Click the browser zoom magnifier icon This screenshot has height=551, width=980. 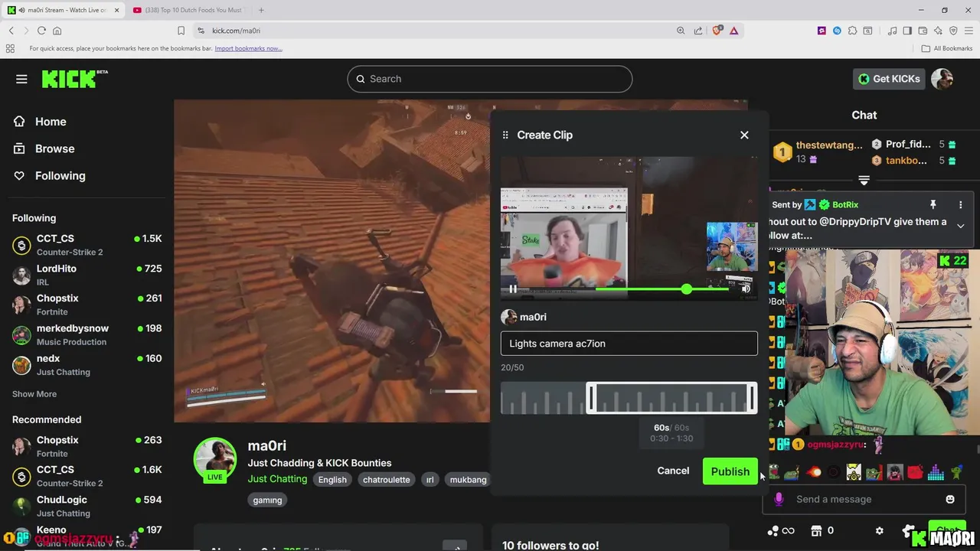tap(681, 31)
